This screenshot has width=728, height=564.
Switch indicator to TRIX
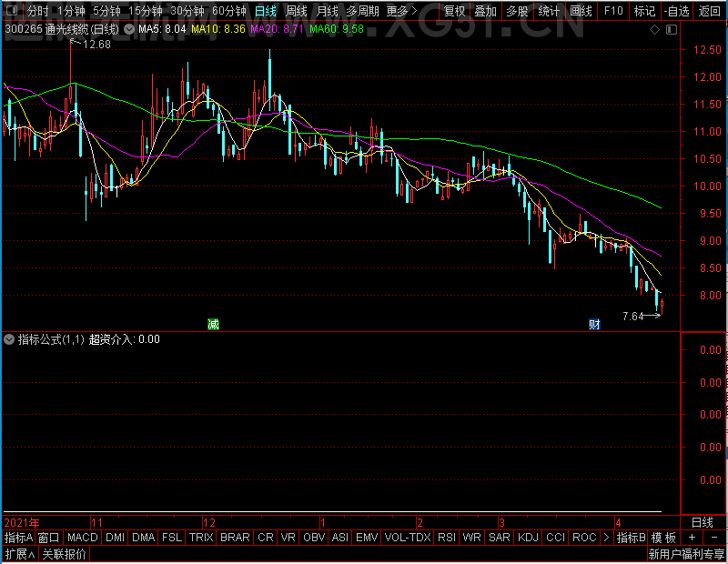point(201,538)
